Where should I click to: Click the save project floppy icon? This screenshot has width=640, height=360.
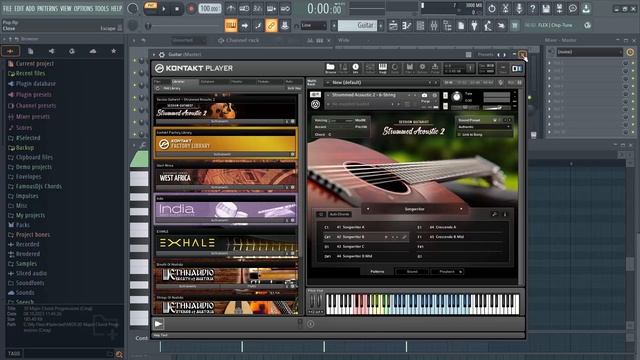pyautogui.click(x=546, y=9)
